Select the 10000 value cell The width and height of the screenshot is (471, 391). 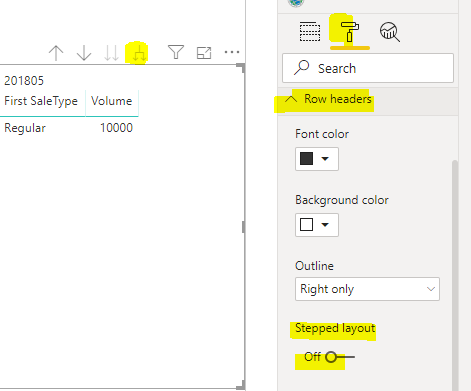(x=116, y=128)
